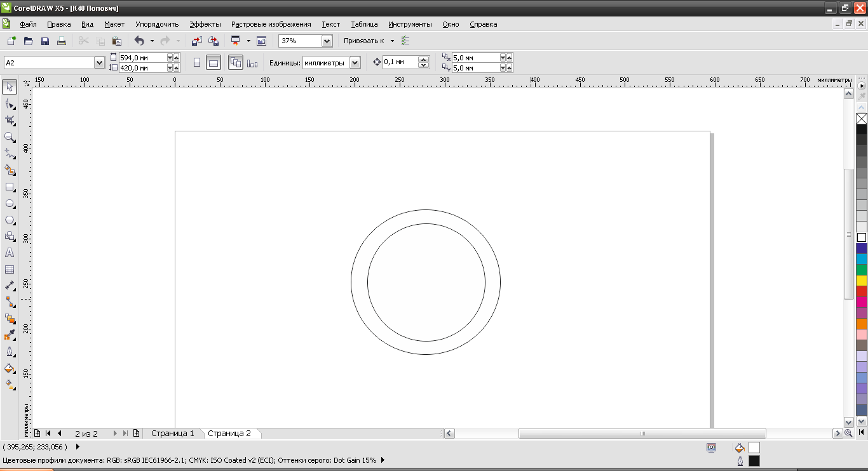Expand the application launcher dropdown arrow

point(248,41)
